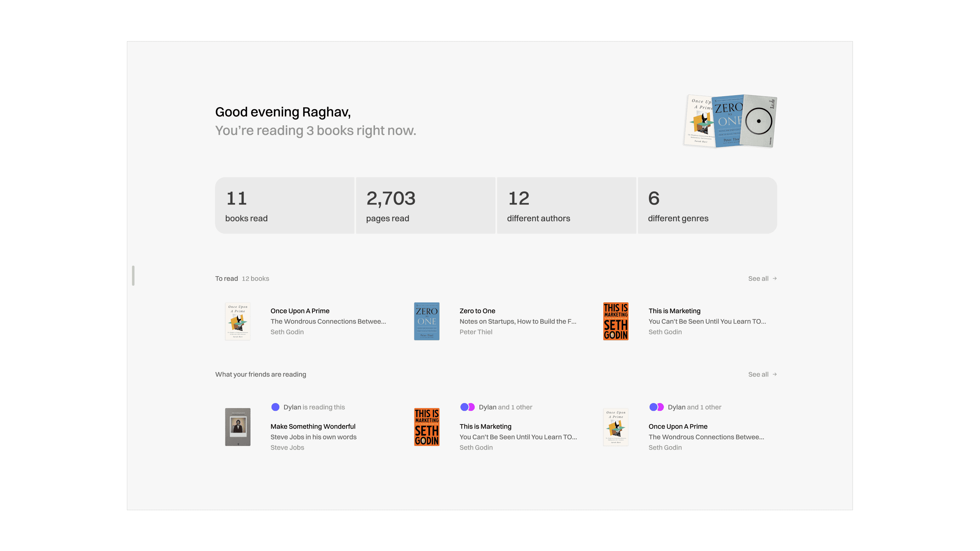Click 'Dylan is reading this' label
The width and height of the screenshot is (980, 551).
coord(314,407)
